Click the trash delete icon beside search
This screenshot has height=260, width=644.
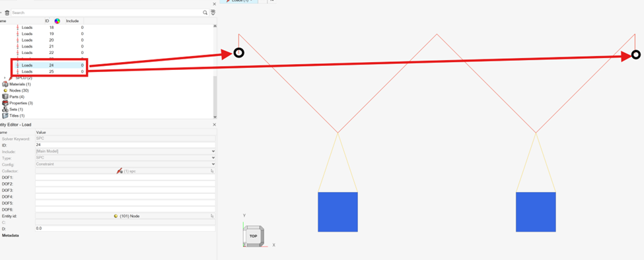7,13
